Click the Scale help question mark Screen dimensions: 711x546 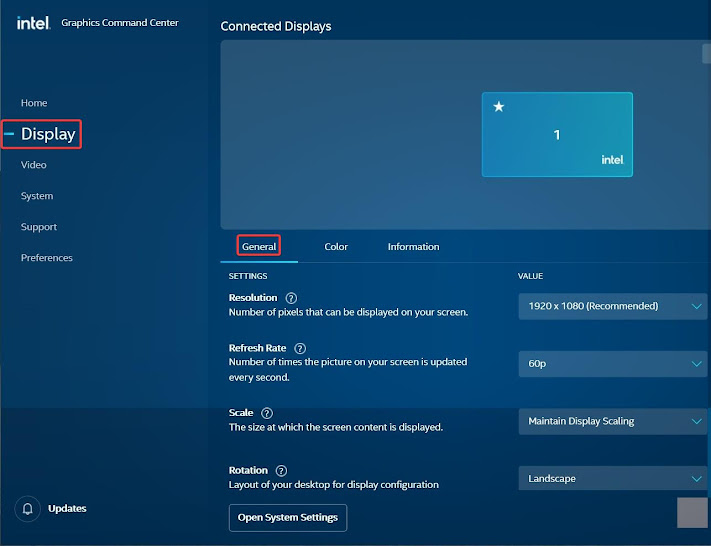point(267,413)
